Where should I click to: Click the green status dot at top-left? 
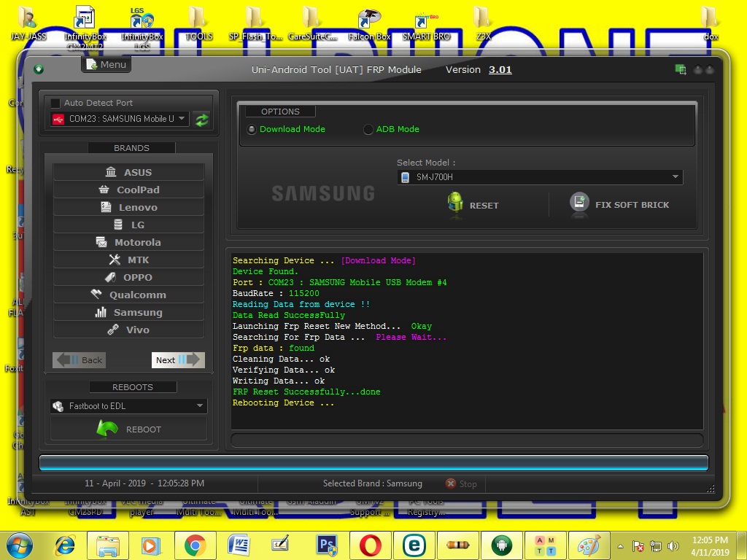(x=39, y=69)
